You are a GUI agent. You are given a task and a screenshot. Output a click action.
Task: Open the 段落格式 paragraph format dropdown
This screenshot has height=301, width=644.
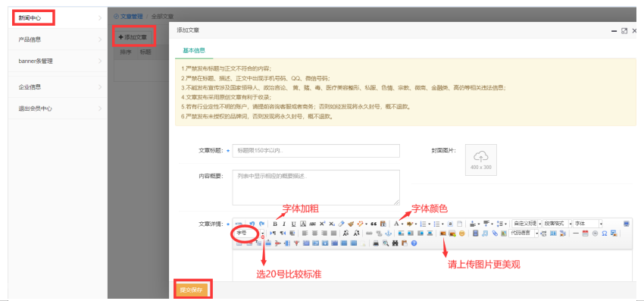558,224
